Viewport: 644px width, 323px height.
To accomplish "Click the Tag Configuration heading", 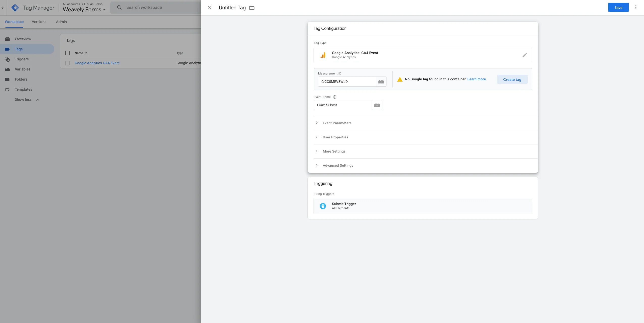I will tap(330, 29).
